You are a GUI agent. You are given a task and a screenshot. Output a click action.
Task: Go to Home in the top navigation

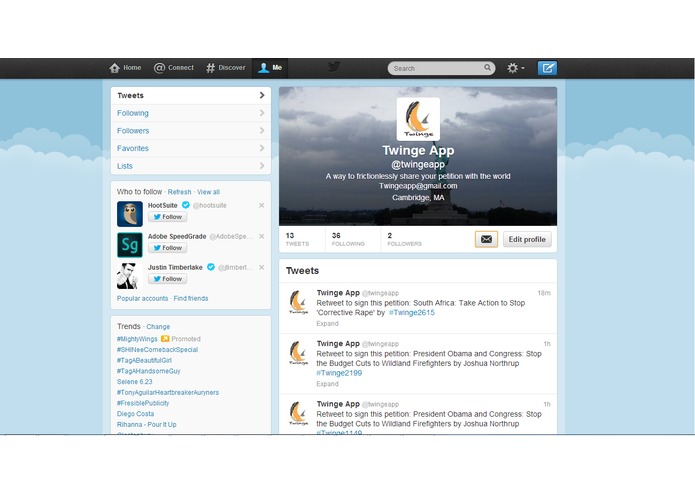coord(125,68)
